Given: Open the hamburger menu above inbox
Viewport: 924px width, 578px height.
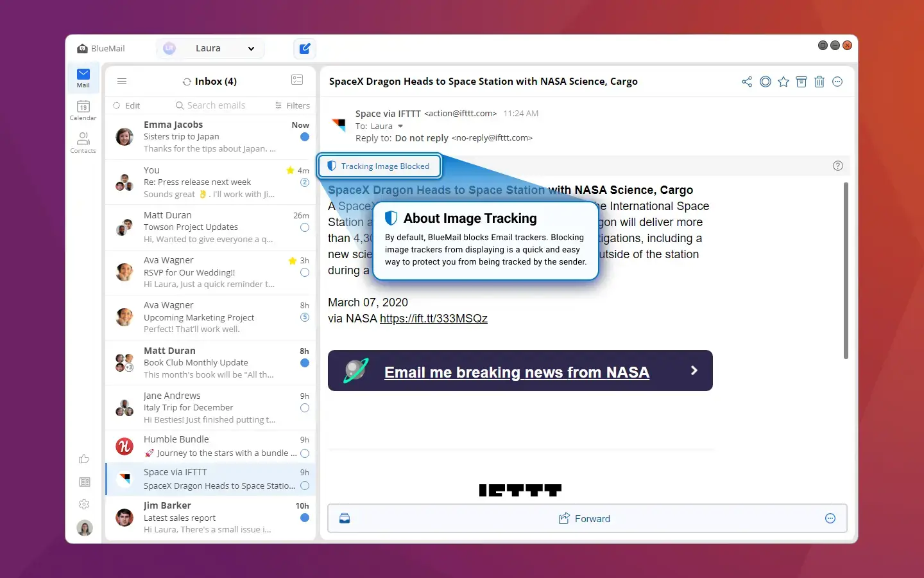Looking at the screenshot, I should [x=122, y=82].
